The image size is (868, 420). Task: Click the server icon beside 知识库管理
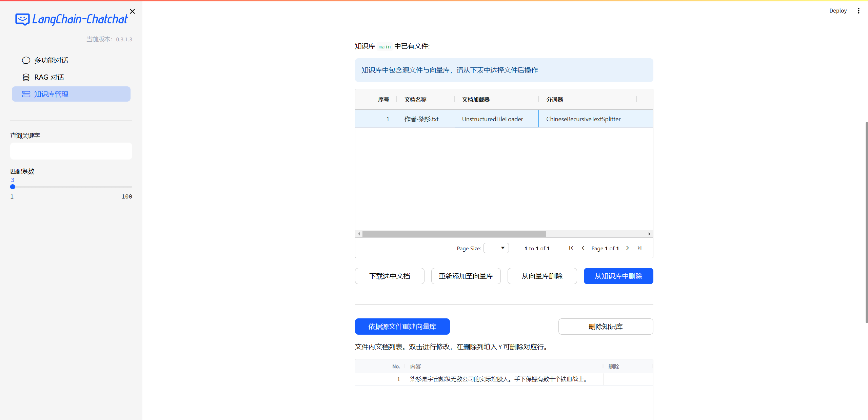pos(26,94)
